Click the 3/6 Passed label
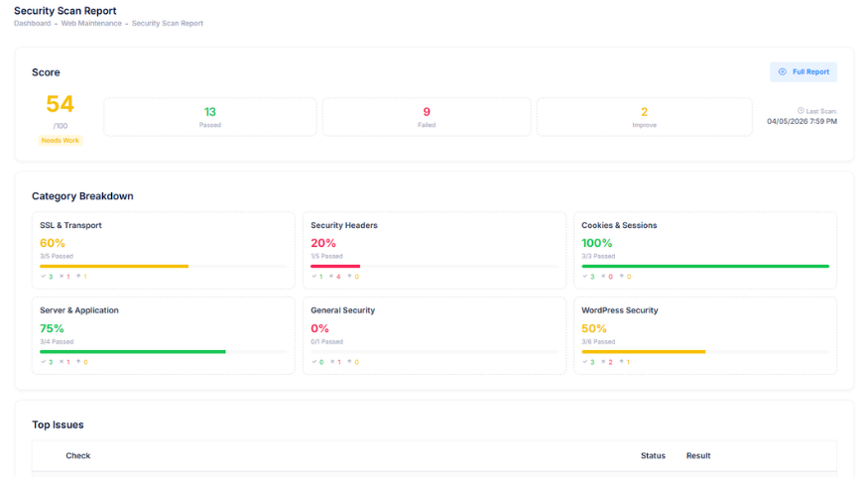The width and height of the screenshot is (868, 477). (598, 341)
